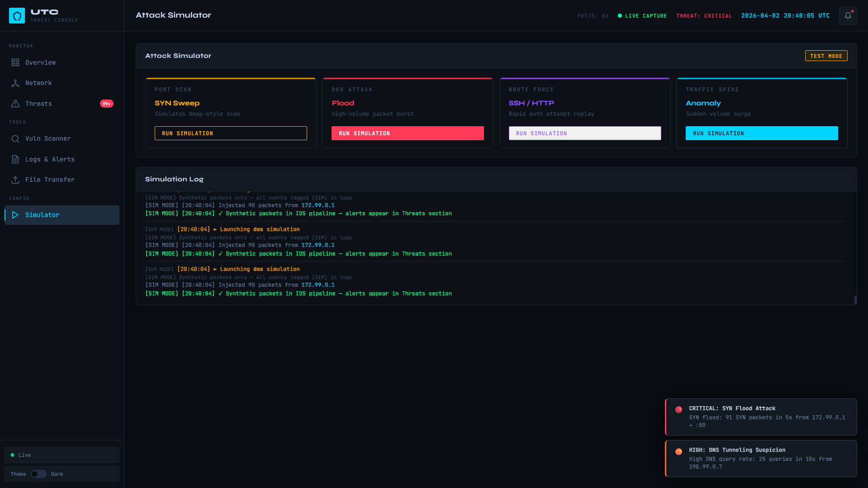Run the Traffic Spike Anomaly simulation
868x488 pixels.
(761, 133)
